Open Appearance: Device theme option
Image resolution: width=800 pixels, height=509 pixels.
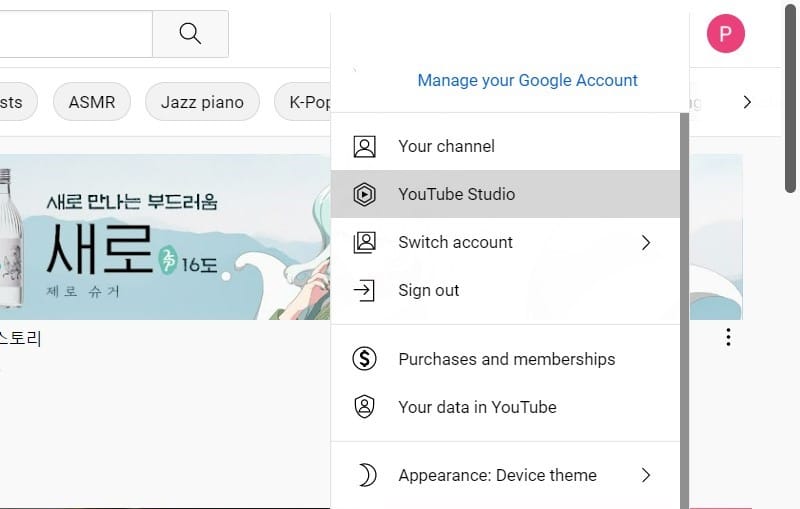click(x=505, y=475)
